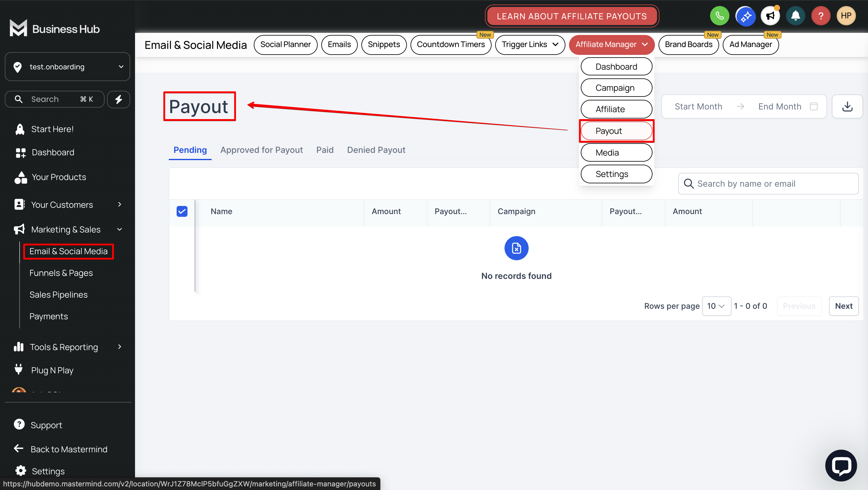868x490 pixels.
Task: Click the Name column header
Action: (x=221, y=211)
